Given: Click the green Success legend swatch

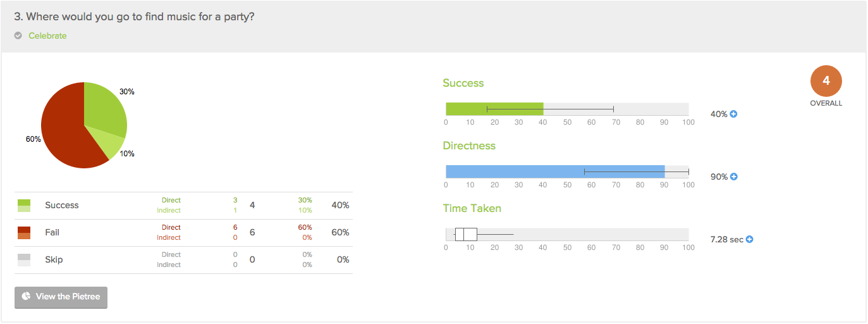Looking at the screenshot, I should point(24,206).
